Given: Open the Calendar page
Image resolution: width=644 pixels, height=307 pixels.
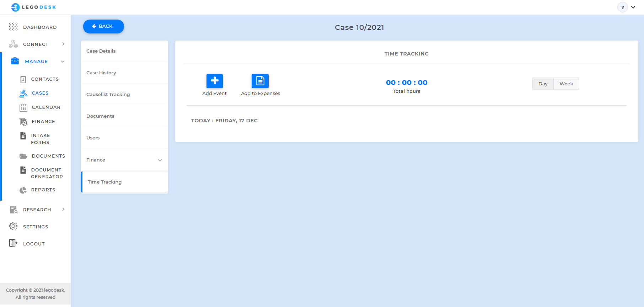Looking at the screenshot, I should click(46, 107).
